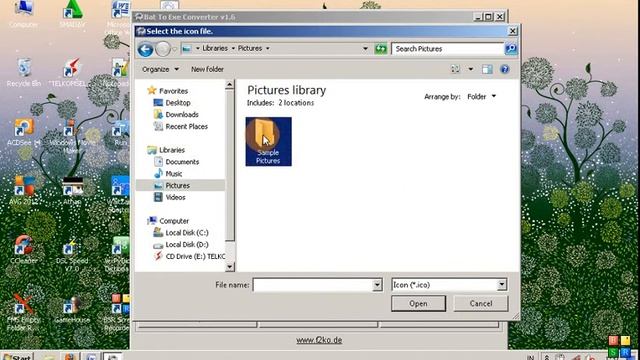The width and height of the screenshot is (640, 360).
Task: Close the Select the icon file dialog
Action: pos(513,31)
